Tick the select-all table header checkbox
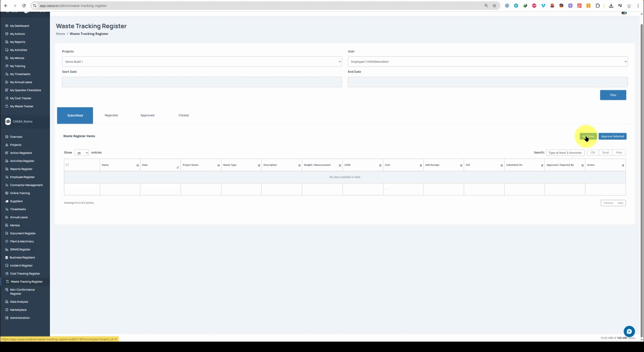 (67, 165)
